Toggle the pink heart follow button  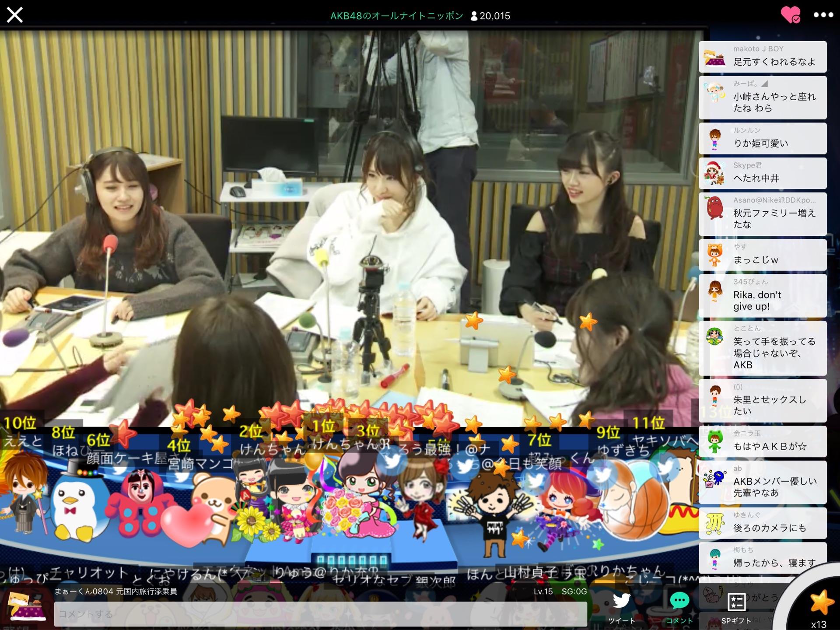tap(790, 15)
